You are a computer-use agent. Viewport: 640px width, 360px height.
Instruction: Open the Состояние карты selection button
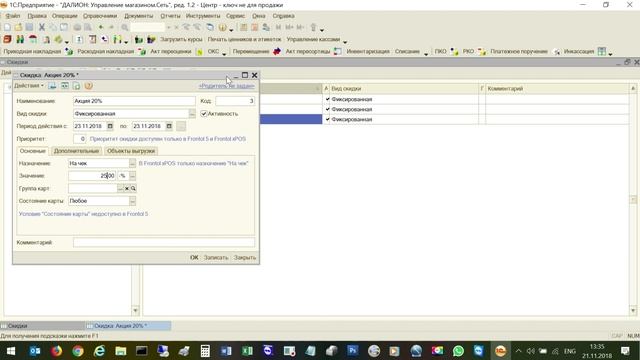tap(132, 201)
